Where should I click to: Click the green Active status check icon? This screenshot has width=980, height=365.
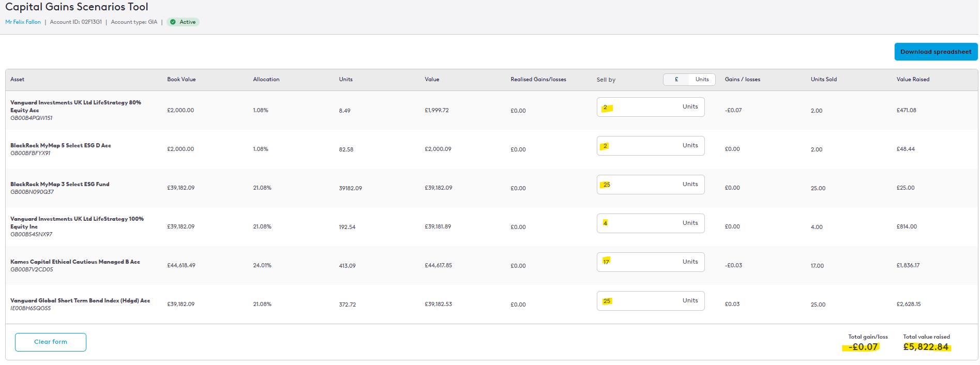tap(173, 22)
